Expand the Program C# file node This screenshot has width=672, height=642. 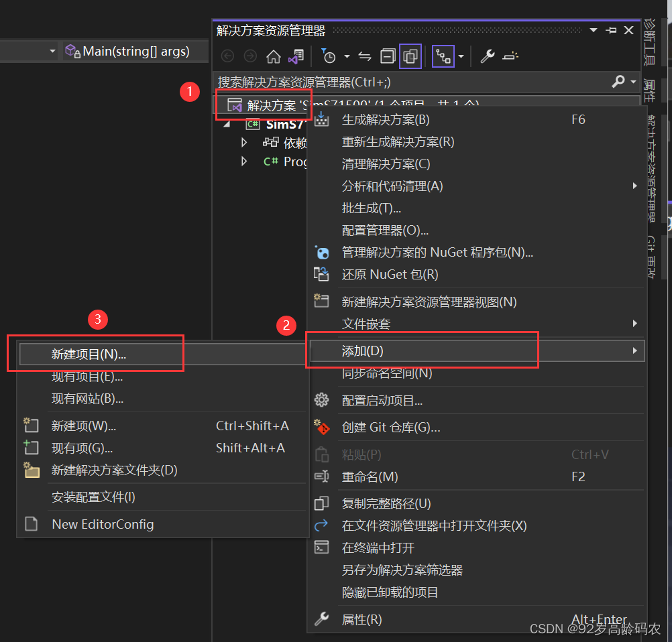point(244,162)
